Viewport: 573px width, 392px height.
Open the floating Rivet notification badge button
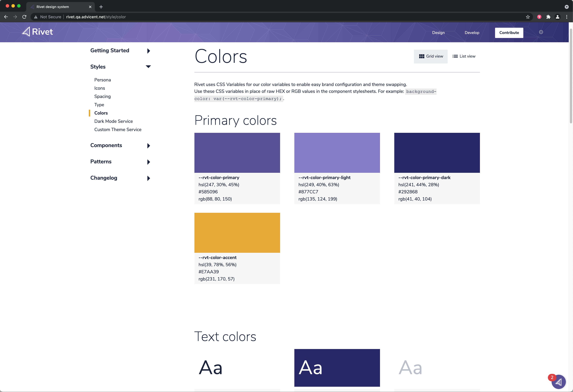(558, 382)
